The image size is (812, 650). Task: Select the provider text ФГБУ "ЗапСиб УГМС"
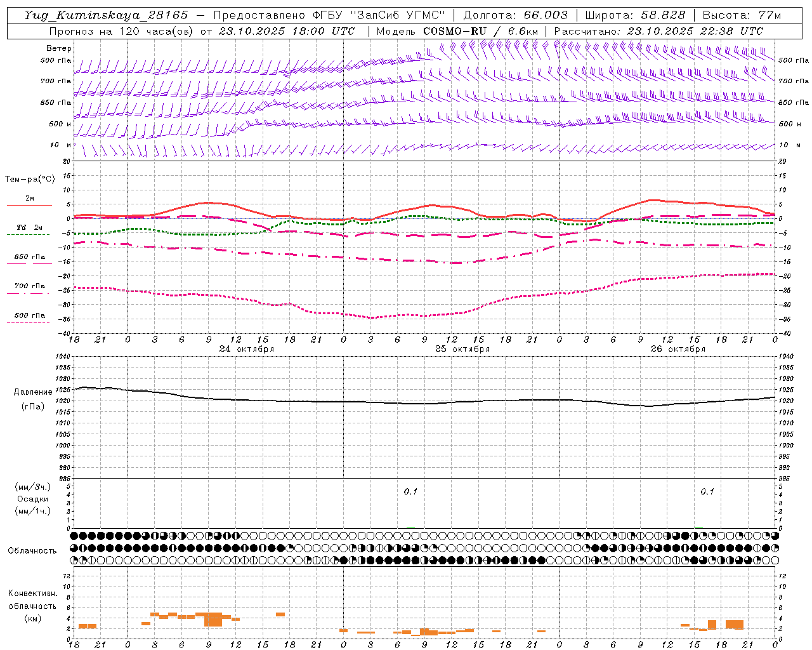click(x=379, y=15)
